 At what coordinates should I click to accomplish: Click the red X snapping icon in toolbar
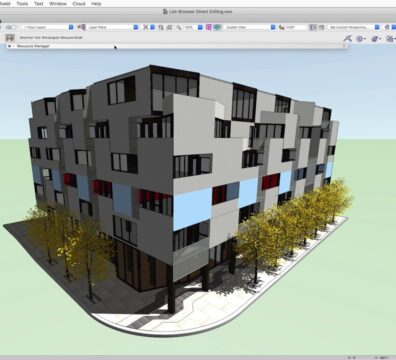tap(145, 27)
